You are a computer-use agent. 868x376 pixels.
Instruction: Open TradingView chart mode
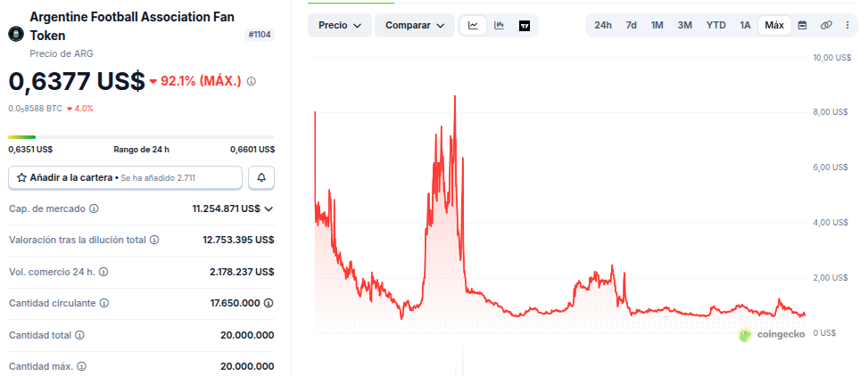(x=525, y=26)
